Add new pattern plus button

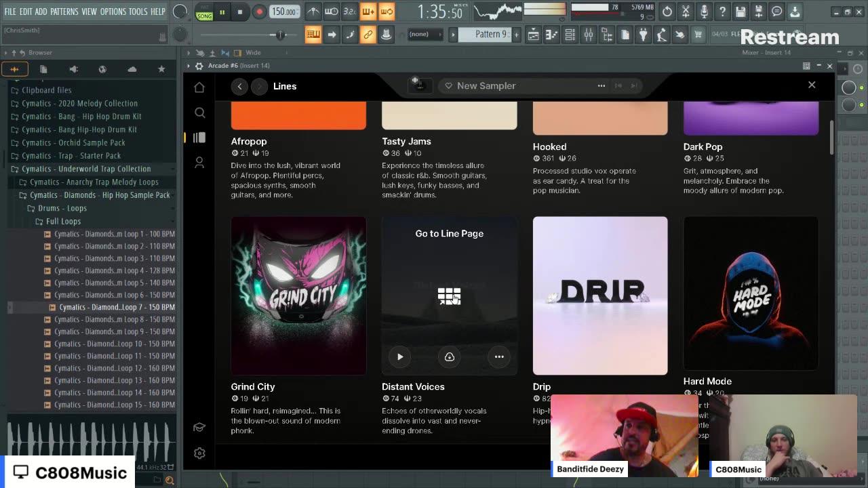point(516,34)
